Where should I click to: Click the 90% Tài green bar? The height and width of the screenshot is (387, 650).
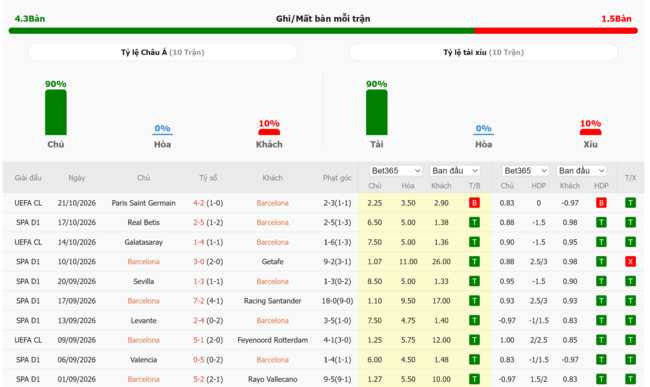[x=376, y=112]
